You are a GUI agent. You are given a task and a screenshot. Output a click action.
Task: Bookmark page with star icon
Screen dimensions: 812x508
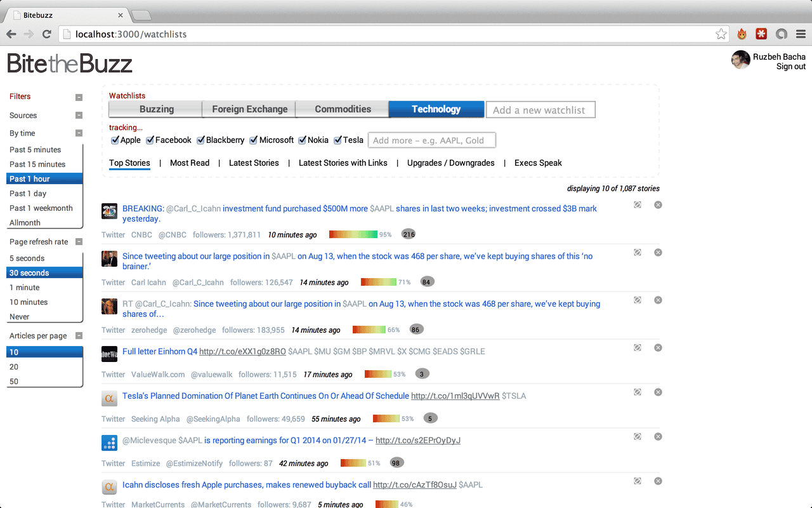721,34
